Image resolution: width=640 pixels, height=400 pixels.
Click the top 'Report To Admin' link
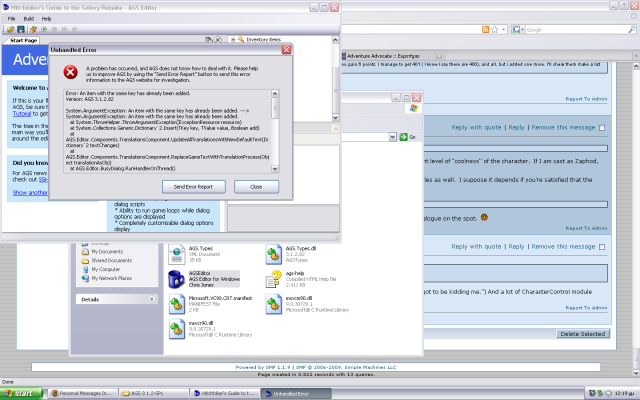pos(586,99)
